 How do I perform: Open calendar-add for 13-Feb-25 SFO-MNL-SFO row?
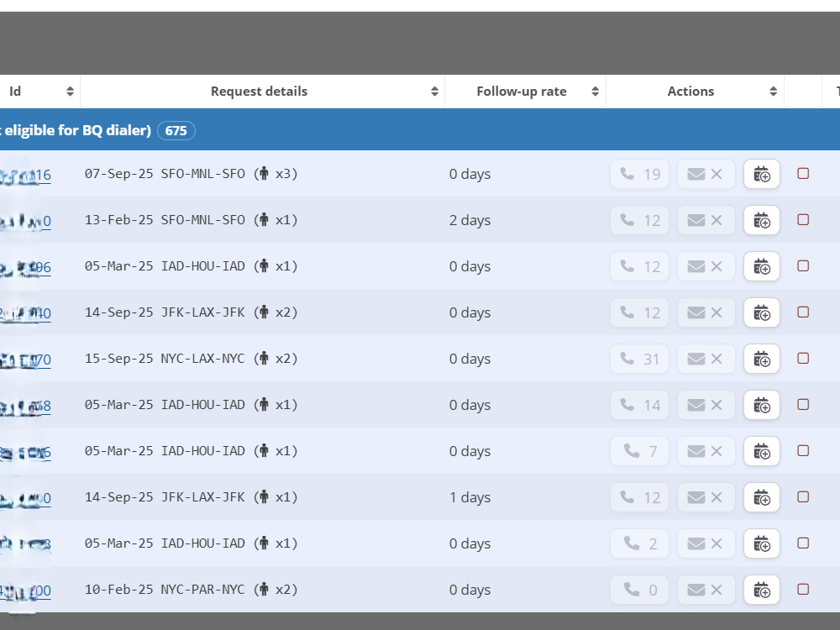pyautogui.click(x=762, y=220)
